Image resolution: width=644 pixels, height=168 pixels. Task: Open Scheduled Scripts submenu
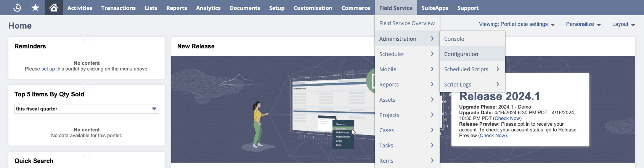[472, 69]
